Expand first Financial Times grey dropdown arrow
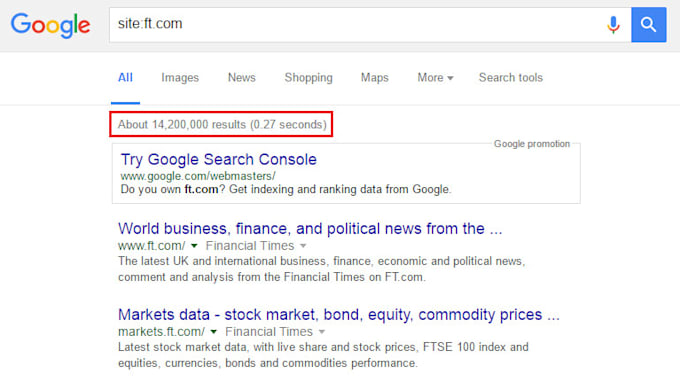 (x=303, y=246)
